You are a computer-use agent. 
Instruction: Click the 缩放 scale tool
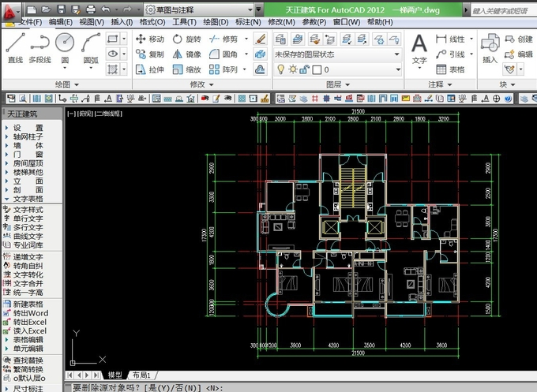186,69
